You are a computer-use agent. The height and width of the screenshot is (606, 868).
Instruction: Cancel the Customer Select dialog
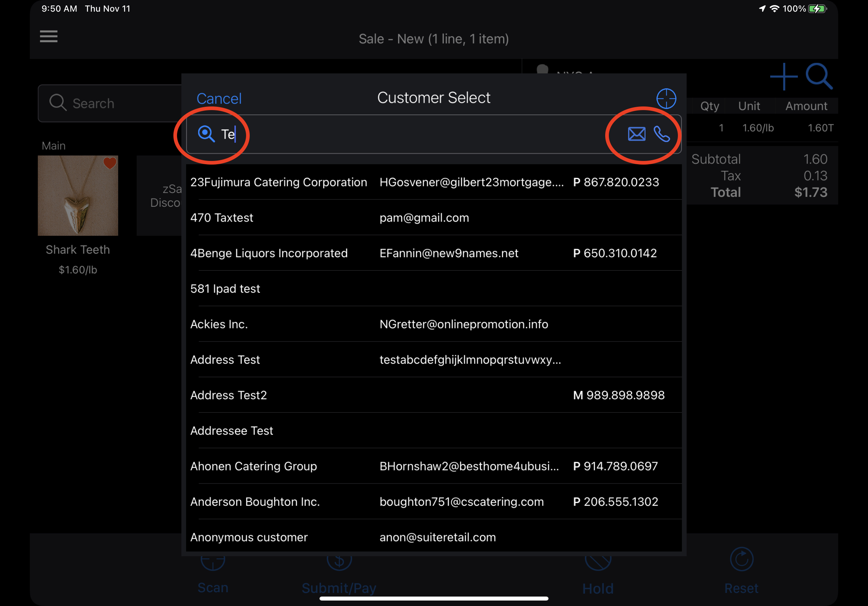(x=219, y=98)
